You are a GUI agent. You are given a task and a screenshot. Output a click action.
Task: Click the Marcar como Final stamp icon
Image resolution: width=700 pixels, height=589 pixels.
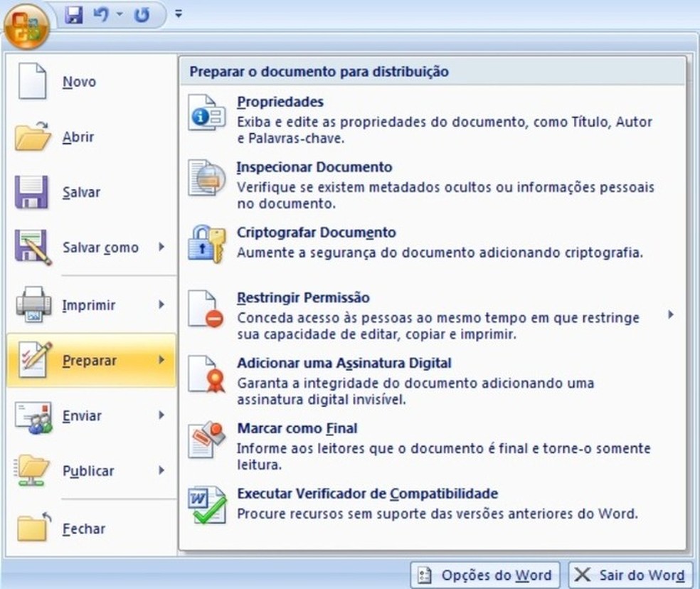point(206,440)
